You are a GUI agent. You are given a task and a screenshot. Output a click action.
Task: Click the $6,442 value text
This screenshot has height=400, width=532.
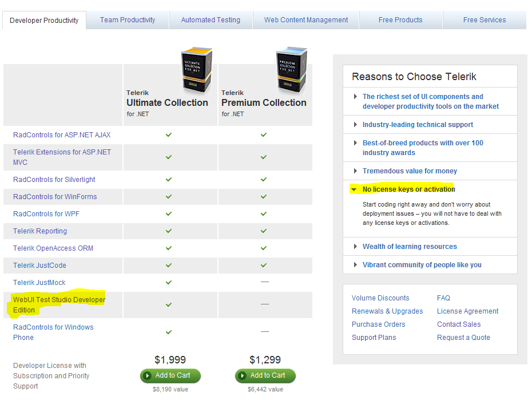pyautogui.click(x=265, y=390)
